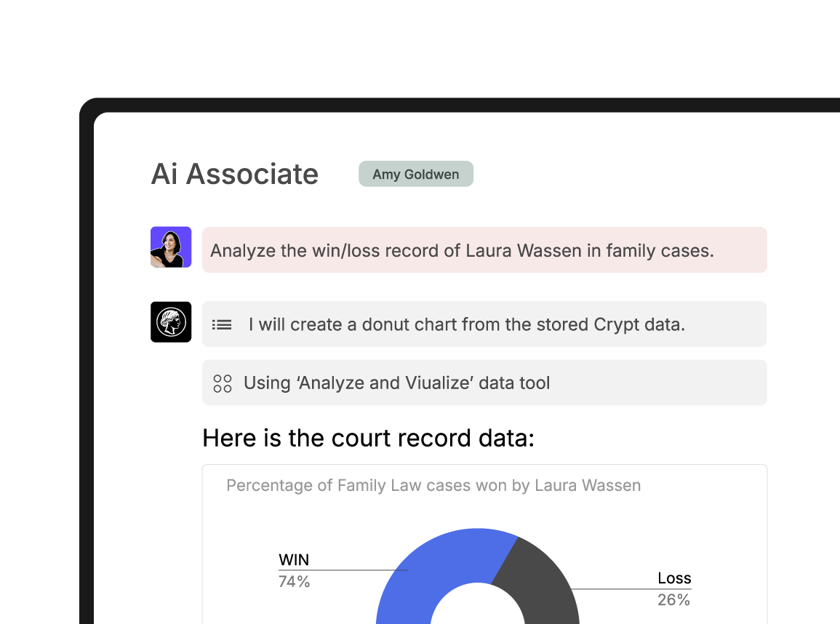Image resolution: width=840 pixels, height=624 pixels.
Task: Click the WIN leader line on the chart
Action: pyautogui.click(x=343, y=570)
